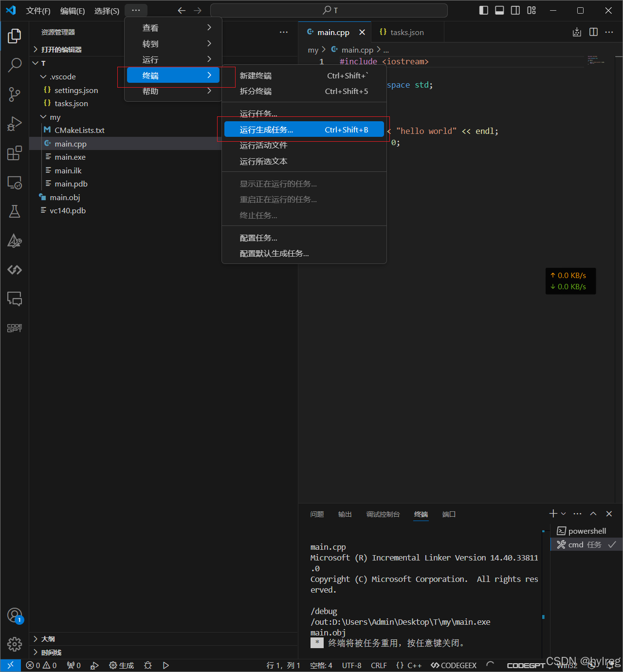Image resolution: width=623 pixels, height=672 pixels.
Task: Open the Extensions view icon
Action: (15, 153)
